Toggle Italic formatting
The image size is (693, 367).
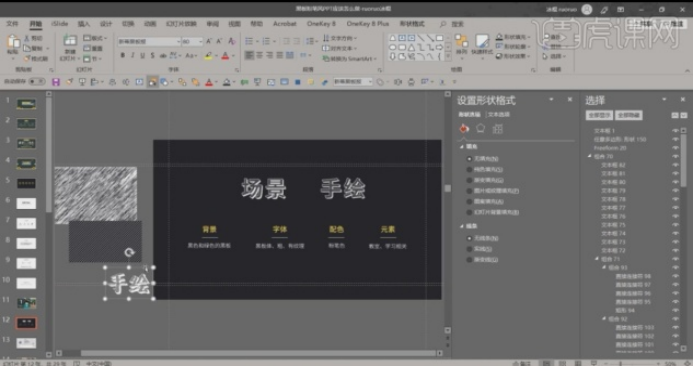pyautogui.click(x=133, y=55)
